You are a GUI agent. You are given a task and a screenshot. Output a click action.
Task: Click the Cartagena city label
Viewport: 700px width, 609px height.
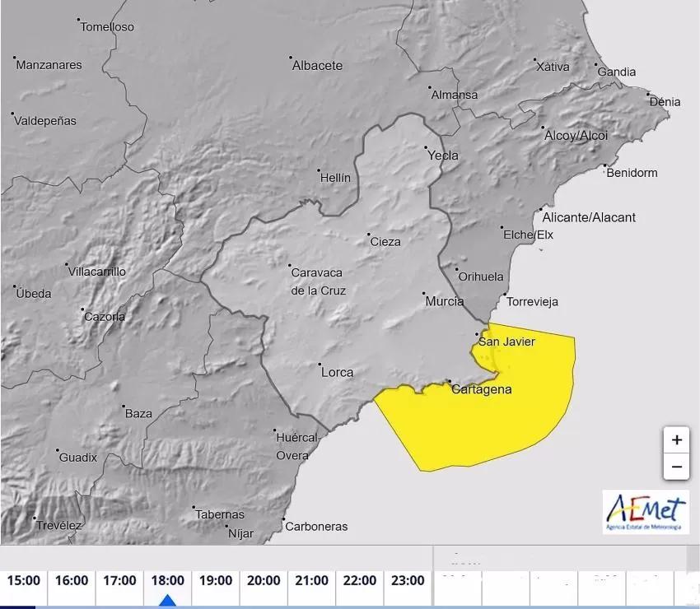pos(481,389)
